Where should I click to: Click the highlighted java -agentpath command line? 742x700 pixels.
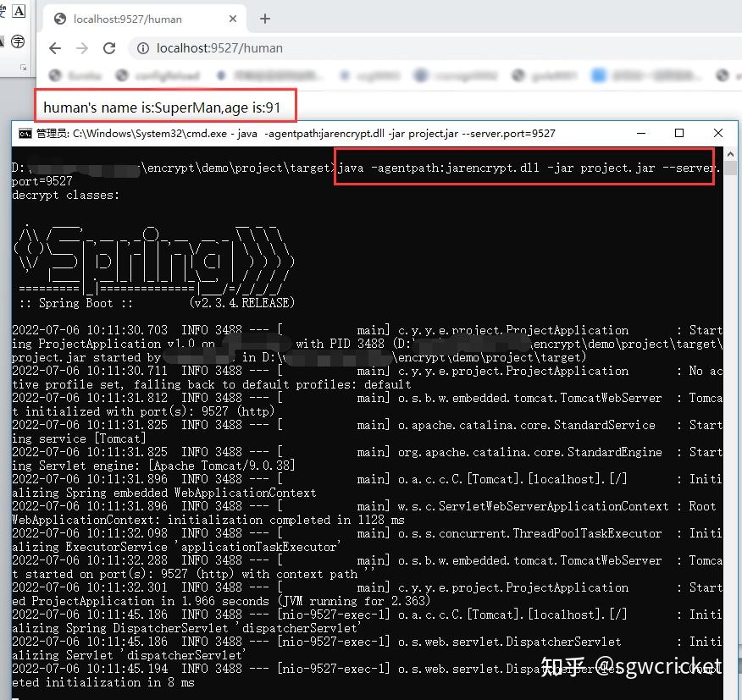point(525,167)
